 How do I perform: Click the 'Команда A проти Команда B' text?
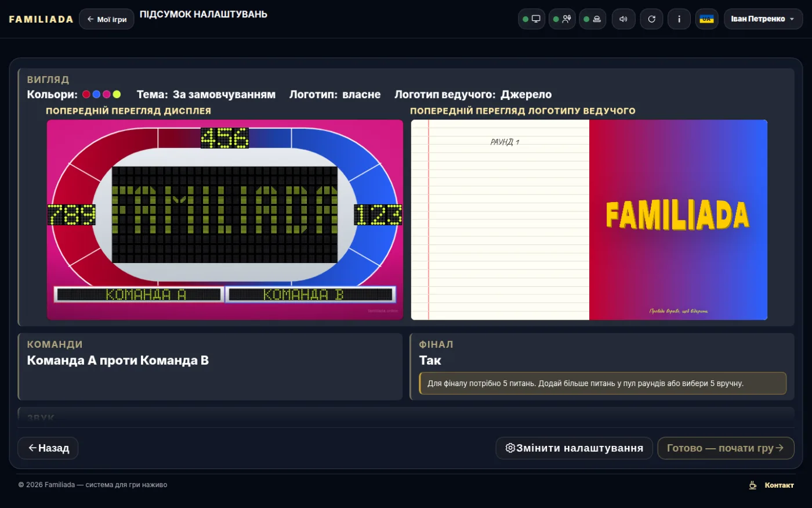point(118,361)
